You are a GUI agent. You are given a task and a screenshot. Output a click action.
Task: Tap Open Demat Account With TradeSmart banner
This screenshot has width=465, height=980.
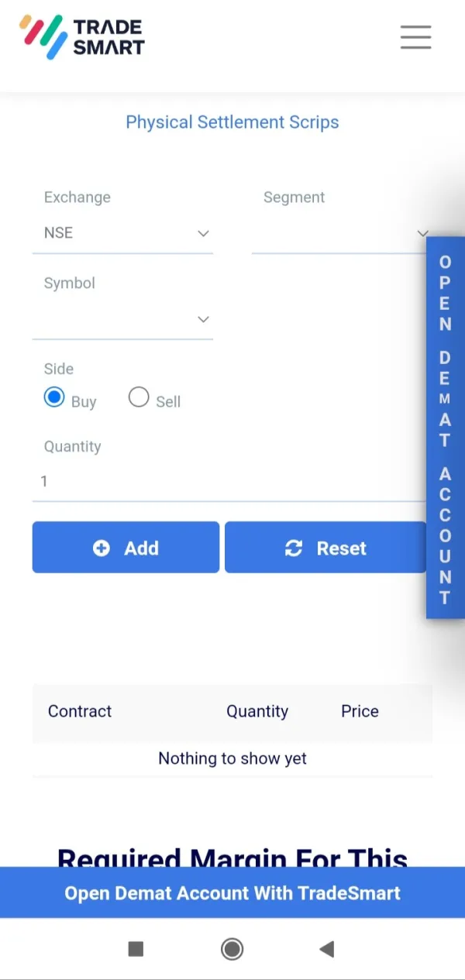232,892
